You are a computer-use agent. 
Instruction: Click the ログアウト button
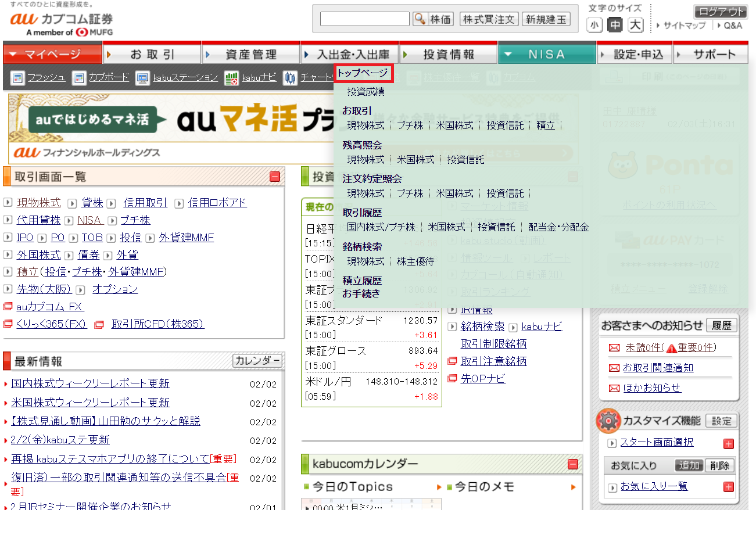click(x=720, y=11)
